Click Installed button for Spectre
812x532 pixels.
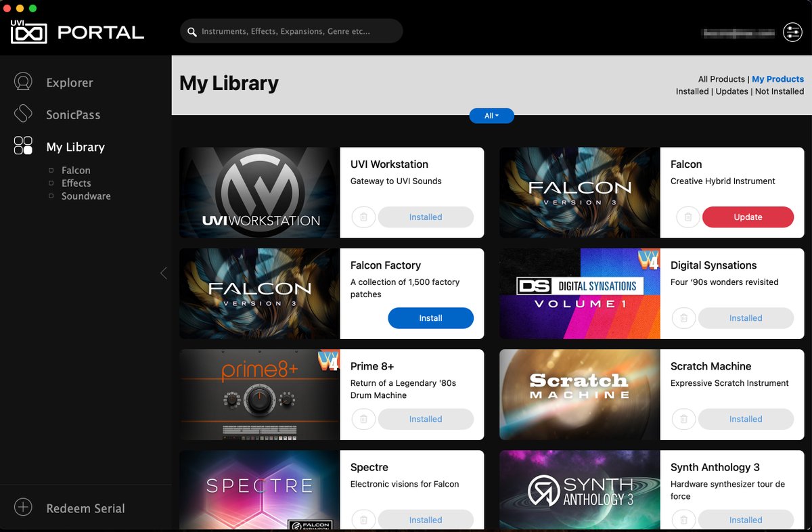(x=426, y=520)
